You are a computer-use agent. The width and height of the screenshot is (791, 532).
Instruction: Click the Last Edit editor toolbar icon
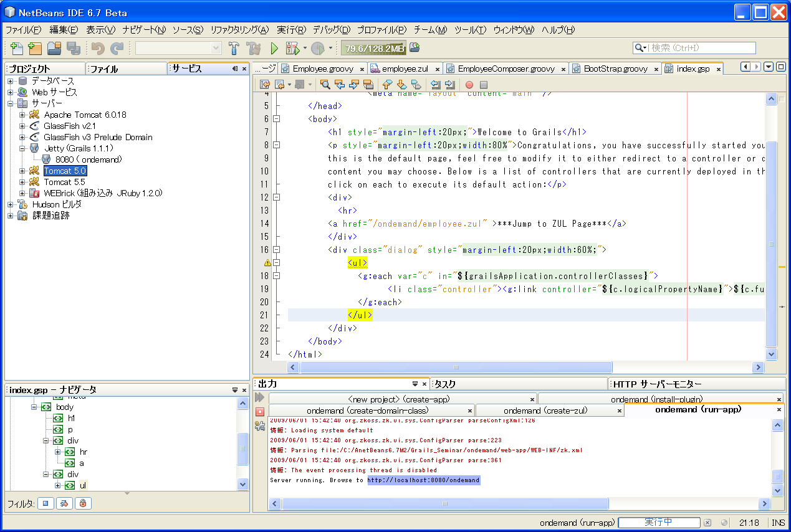click(265, 85)
